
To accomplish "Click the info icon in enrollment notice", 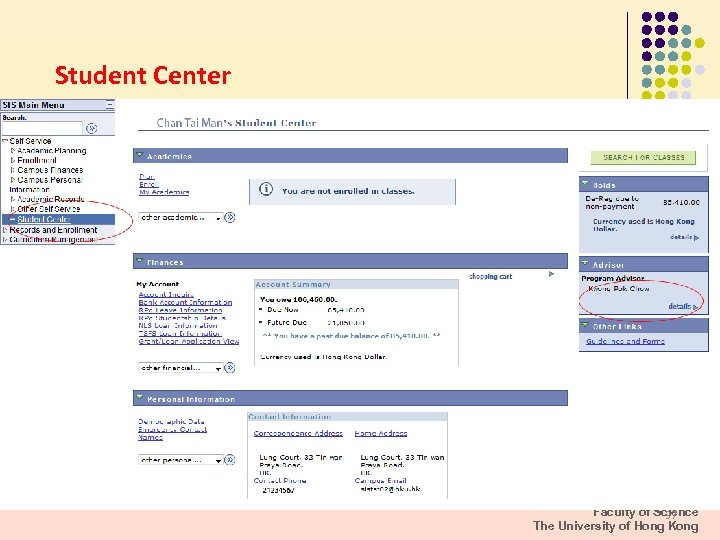I will point(266,189).
